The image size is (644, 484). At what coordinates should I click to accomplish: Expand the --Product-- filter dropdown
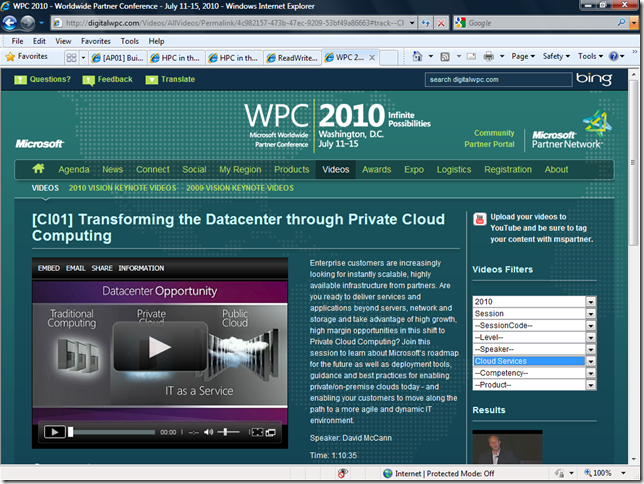click(x=590, y=385)
